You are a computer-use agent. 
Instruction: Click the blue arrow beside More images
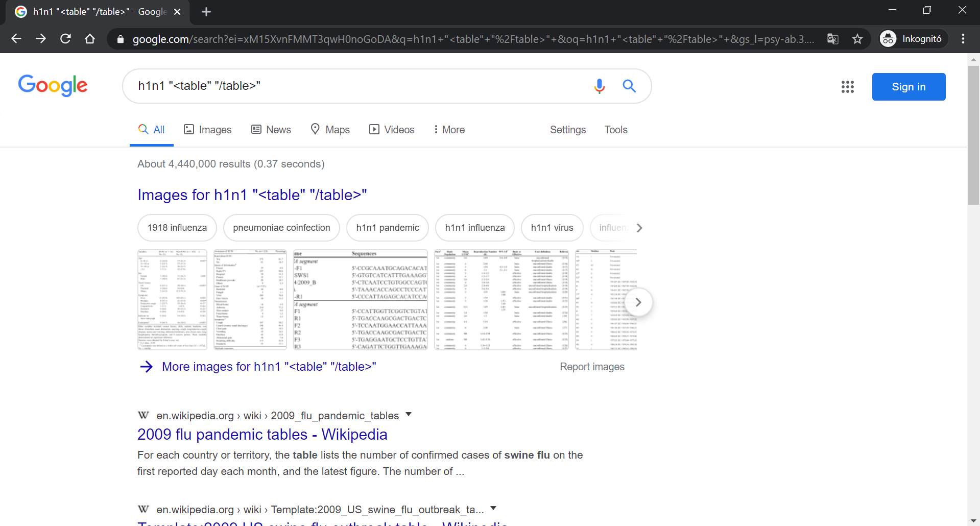pyautogui.click(x=147, y=367)
